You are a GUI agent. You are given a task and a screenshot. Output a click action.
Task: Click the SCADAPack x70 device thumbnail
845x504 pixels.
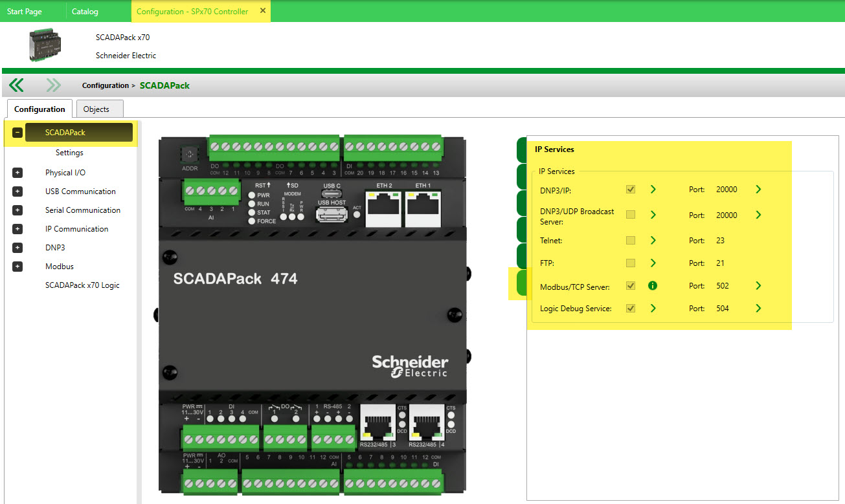pos(46,45)
